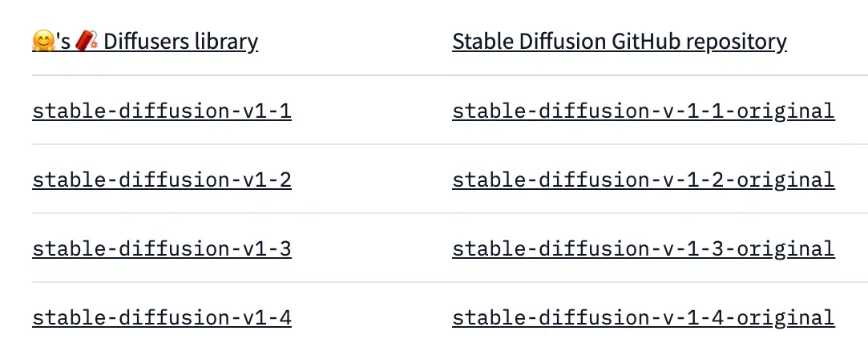Open the stable-diffusion-v1-2 model link

[x=162, y=179]
